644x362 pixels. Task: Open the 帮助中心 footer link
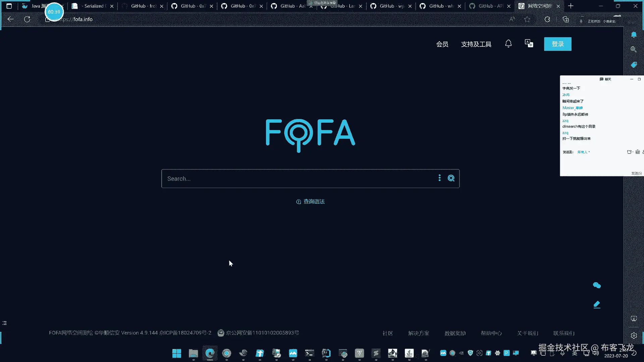point(491,333)
